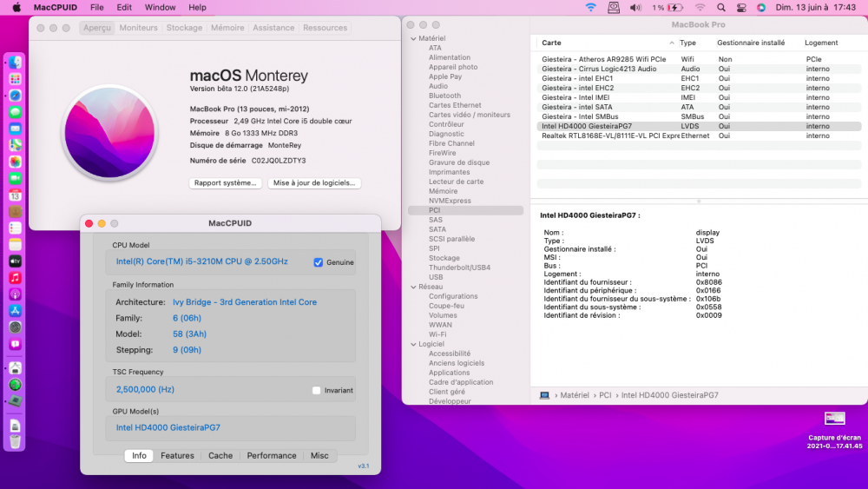The width and height of the screenshot is (868, 489).
Task: Open Control Center from the menu bar
Action: (x=741, y=7)
